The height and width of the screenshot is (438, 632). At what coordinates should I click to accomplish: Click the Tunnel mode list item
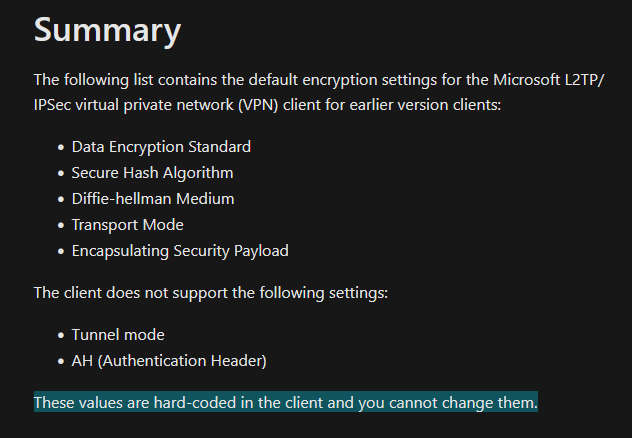[118, 335]
